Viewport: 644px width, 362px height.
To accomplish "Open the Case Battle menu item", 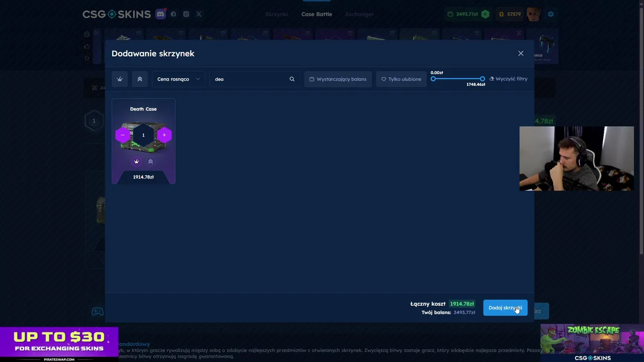I will 316,14.
